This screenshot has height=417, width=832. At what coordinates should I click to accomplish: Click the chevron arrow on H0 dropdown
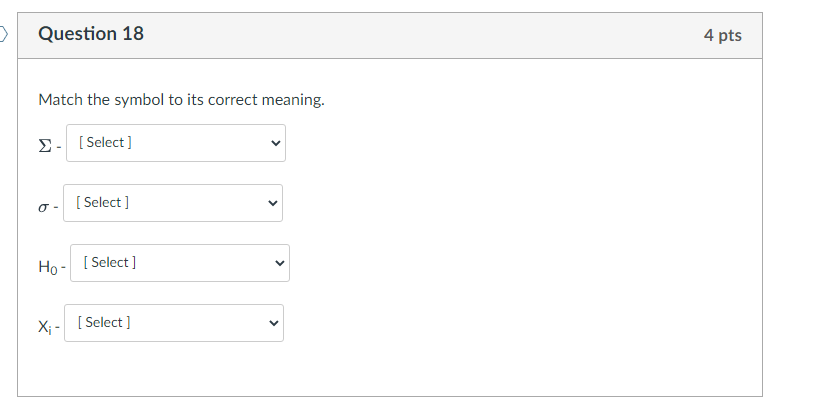click(x=280, y=263)
